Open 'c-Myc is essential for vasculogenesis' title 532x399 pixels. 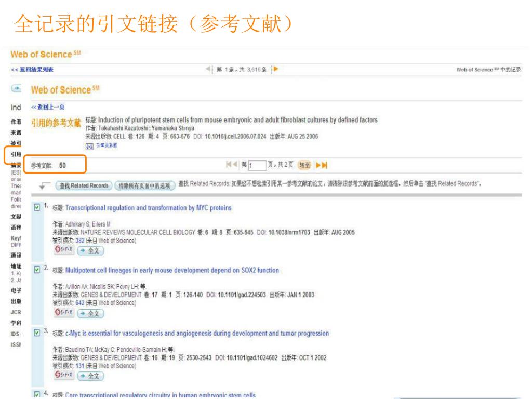tap(197, 334)
